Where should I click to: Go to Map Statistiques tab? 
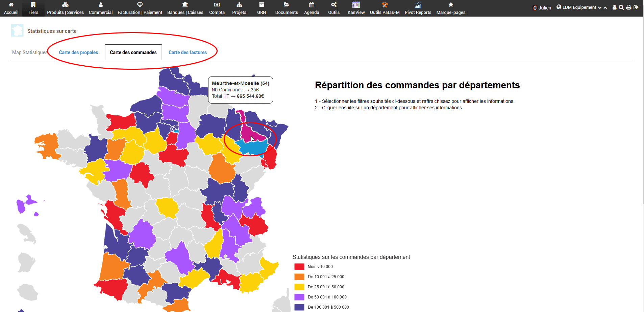[30, 52]
